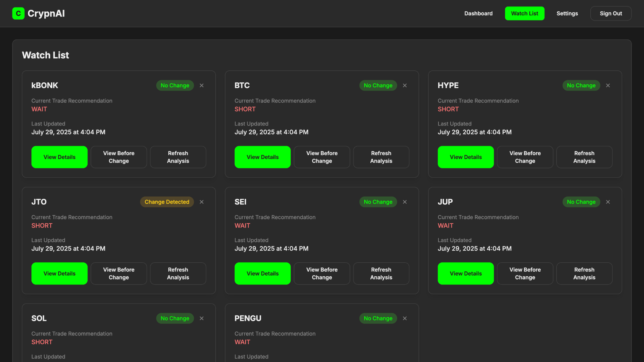Remove HYPE card using its X icon
Viewport: 644px width, 362px height.
pyautogui.click(x=608, y=85)
